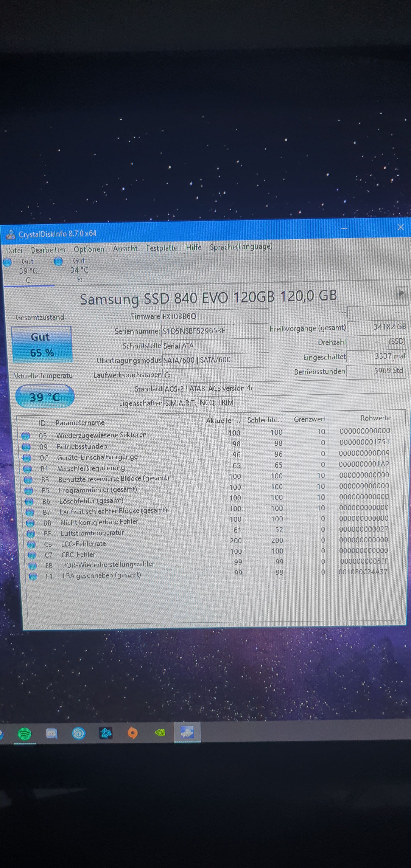Open the Bearbeiten menu
Screen dimensions: 411x868
[x=48, y=250]
